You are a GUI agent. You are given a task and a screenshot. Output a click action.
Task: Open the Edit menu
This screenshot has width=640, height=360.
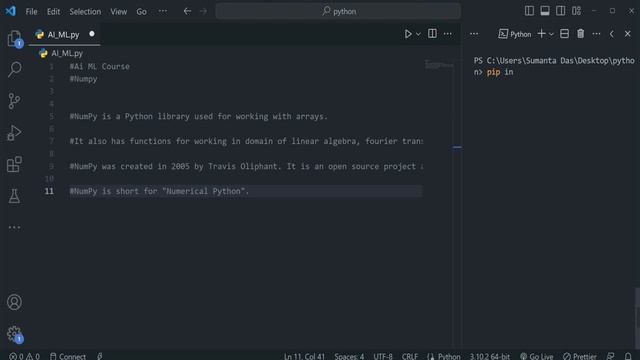[53, 11]
